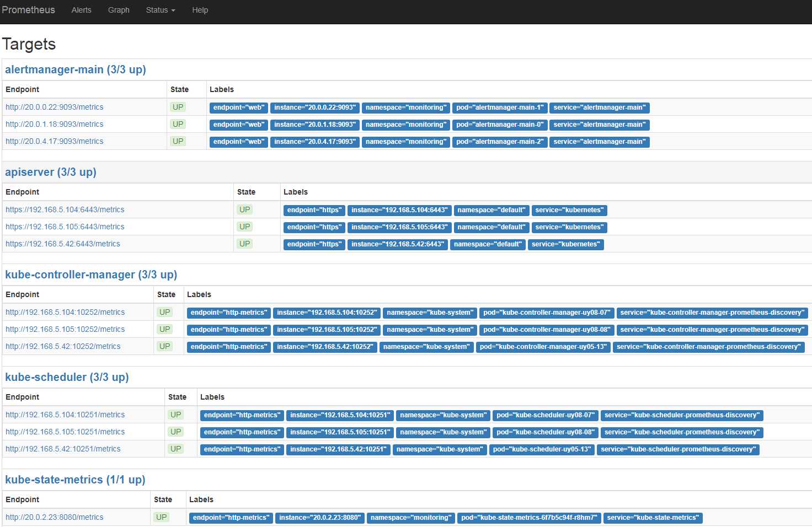This screenshot has height=527, width=812.
Task: Click service="kube-scheduler-prometheus-discovery" in uy05-13 row
Action: [678, 449]
